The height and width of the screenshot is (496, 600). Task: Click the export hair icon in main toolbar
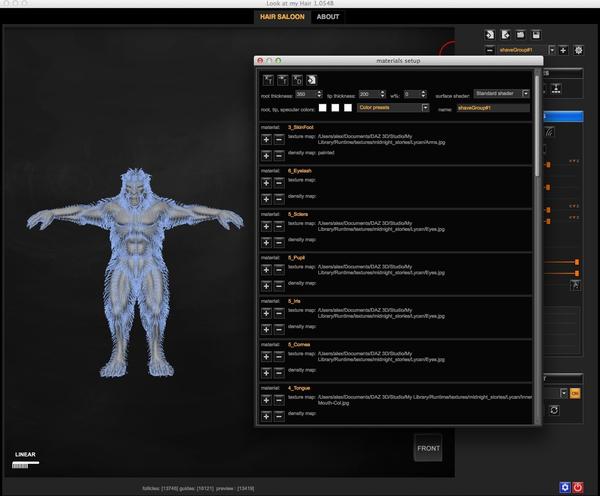505,35
